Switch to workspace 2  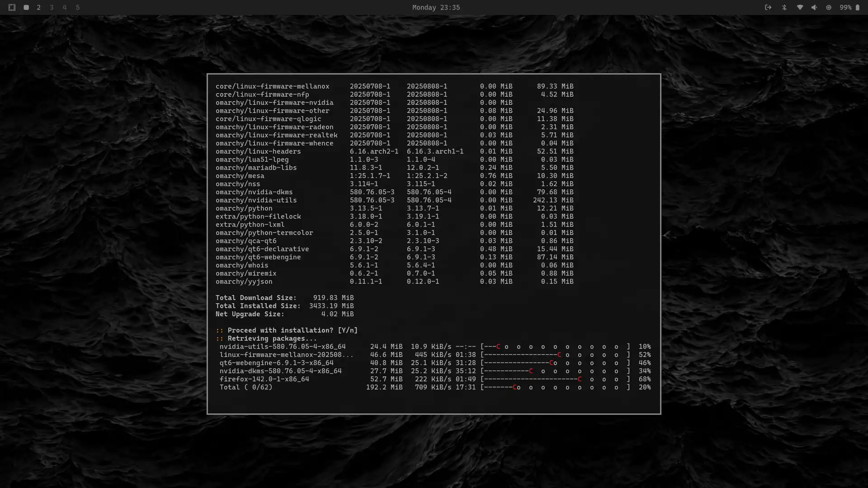(x=39, y=7)
